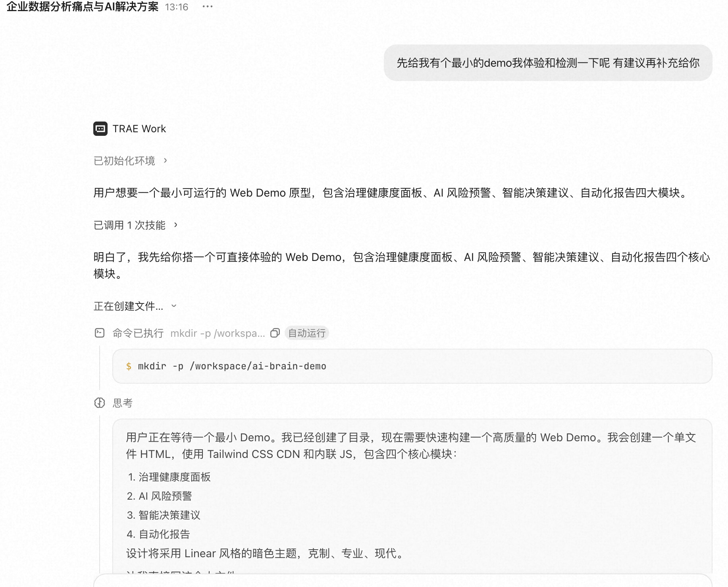Click the line 设计将采用 Linear 风格的暗色主题
This screenshot has width=728, height=587.
pos(265,553)
